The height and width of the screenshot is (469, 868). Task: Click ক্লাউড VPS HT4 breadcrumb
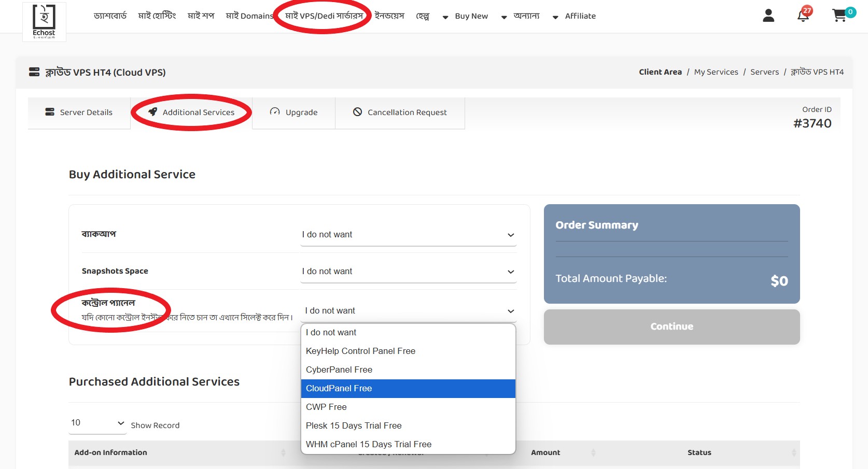click(x=817, y=72)
